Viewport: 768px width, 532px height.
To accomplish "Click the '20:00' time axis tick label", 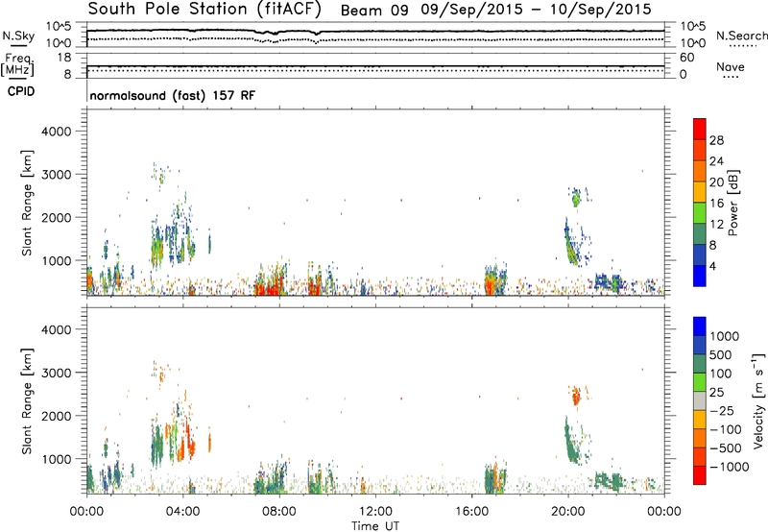I will pyautogui.click(x=568, y=512).
